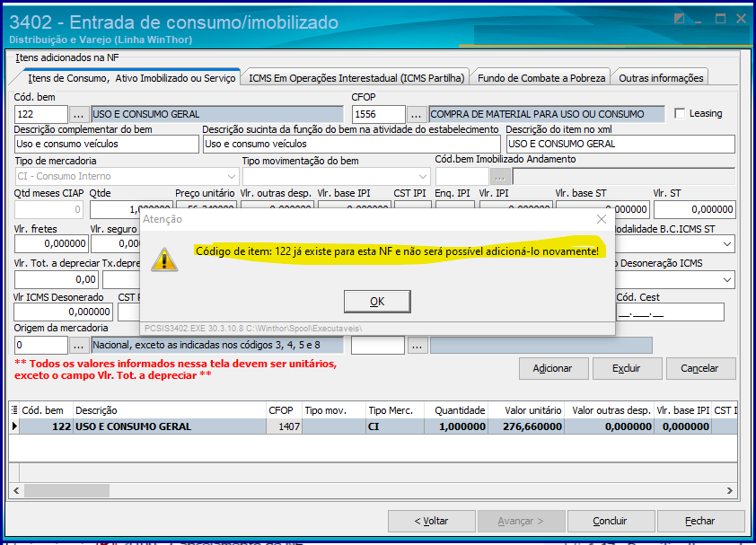Screen dimensions: 756x545
Task: Close the Atenção dialog with the X
Action: [602, 219]
